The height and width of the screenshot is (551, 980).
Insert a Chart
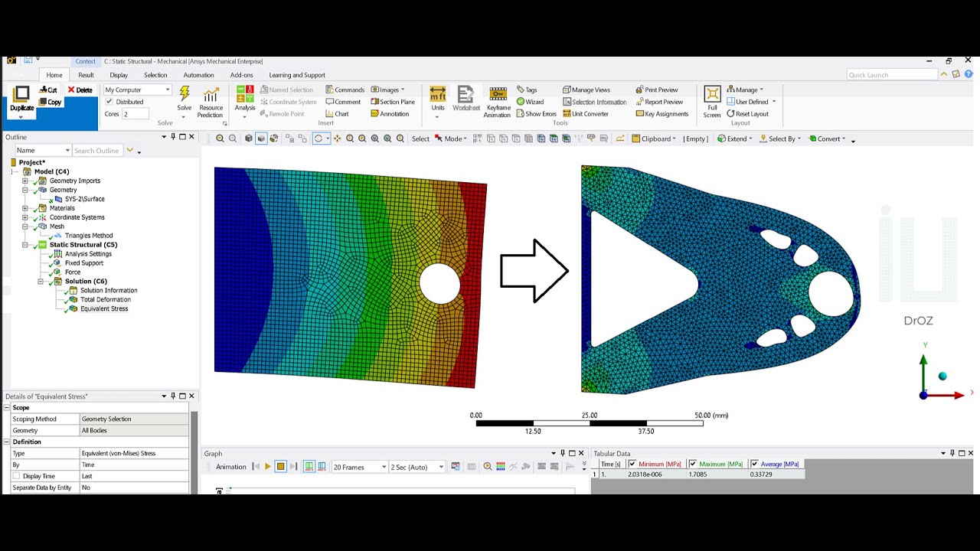click(337, 114)
